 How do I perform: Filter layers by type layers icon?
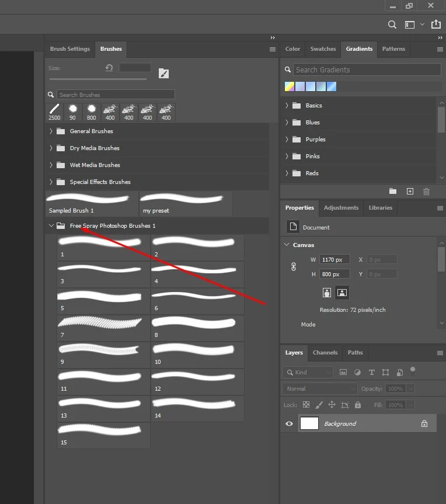tap(371, 372)
